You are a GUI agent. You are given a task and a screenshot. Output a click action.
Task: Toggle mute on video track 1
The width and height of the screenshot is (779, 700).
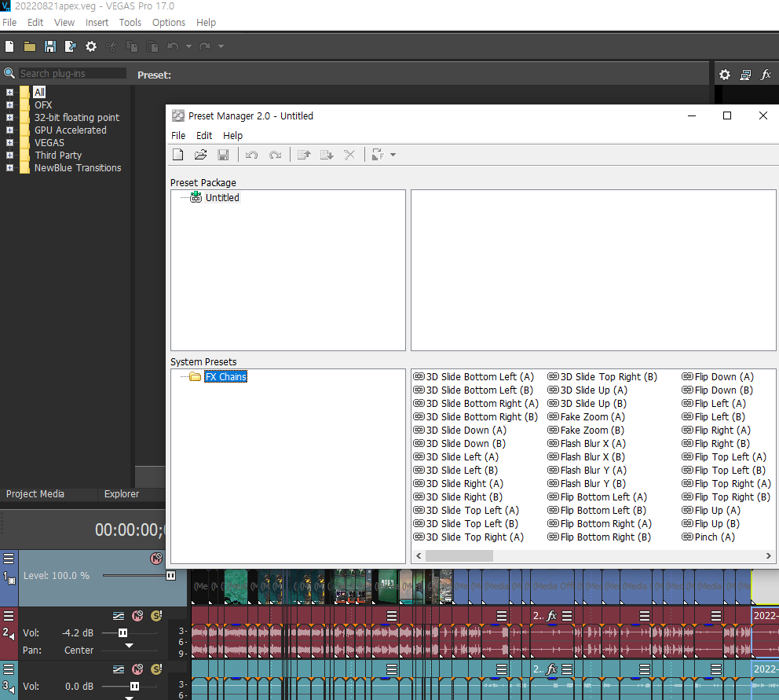click(156, 558)
